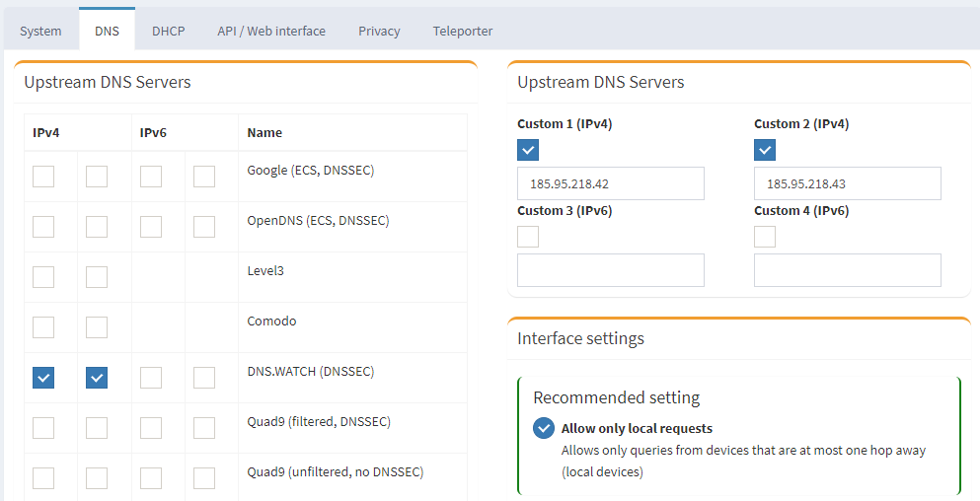
Task: Enable first IPv4 checkbox for Google
Action: (43, 177)
